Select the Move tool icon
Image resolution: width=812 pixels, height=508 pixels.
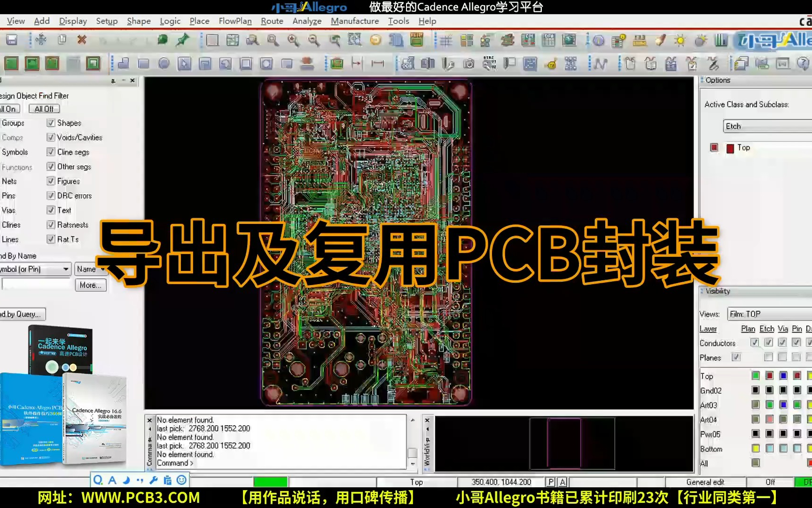pos(41,40)
